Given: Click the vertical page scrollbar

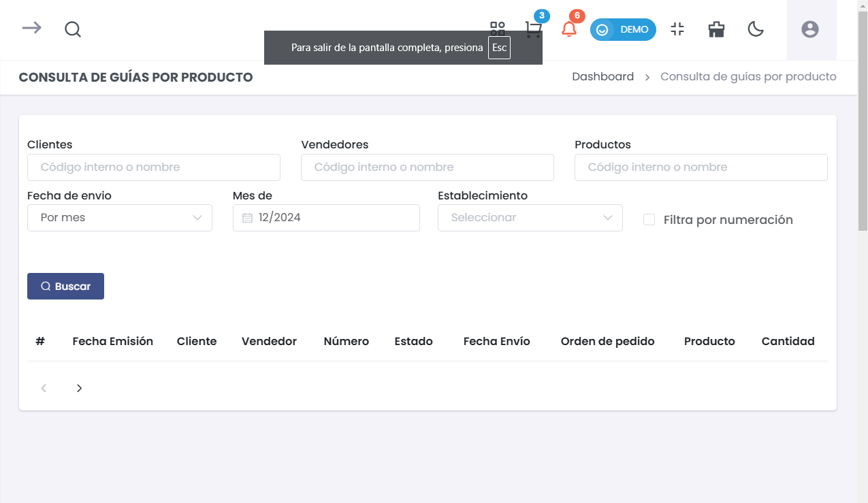Looking at the screenshot, I should point(863,136).
